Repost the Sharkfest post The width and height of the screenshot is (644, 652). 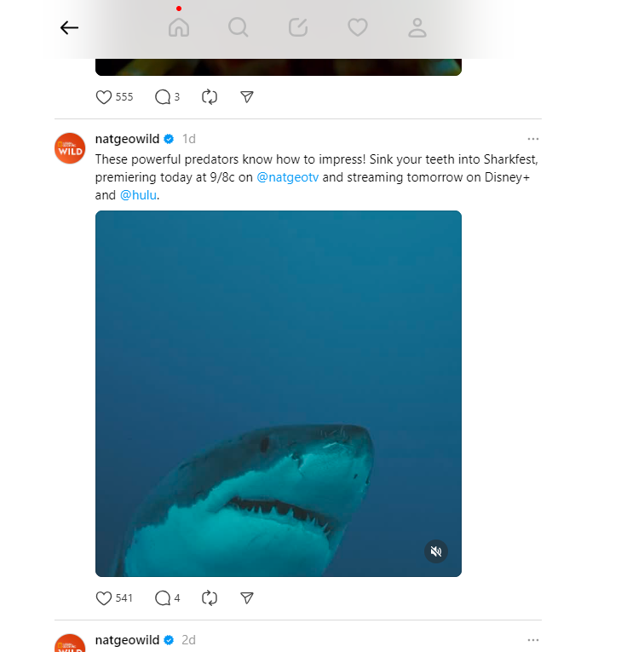(210, 598)
